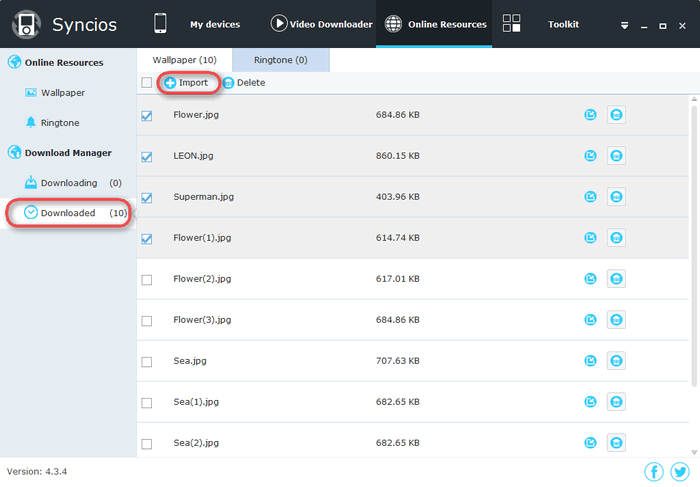
Task: Click export icon for Sea(2).jpg
Action: pos(590,443)
